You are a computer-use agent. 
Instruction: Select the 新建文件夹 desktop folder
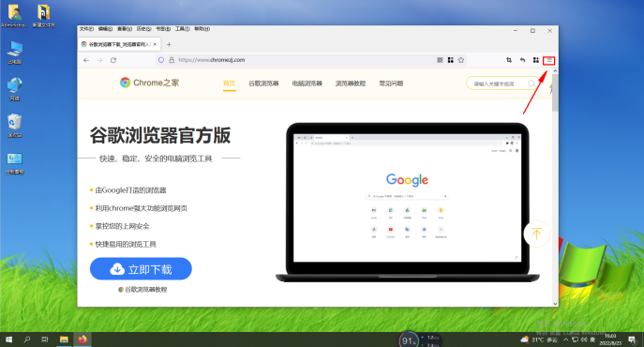[x=43, y=16]
